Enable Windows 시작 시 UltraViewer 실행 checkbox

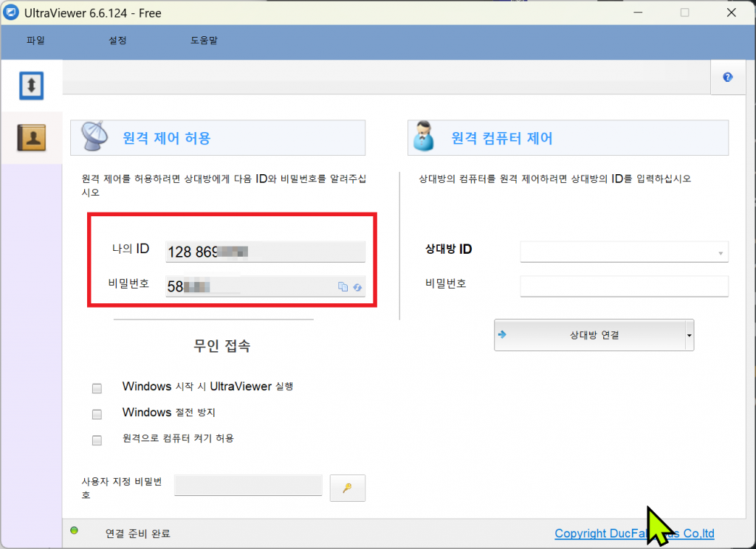(97, 388)
